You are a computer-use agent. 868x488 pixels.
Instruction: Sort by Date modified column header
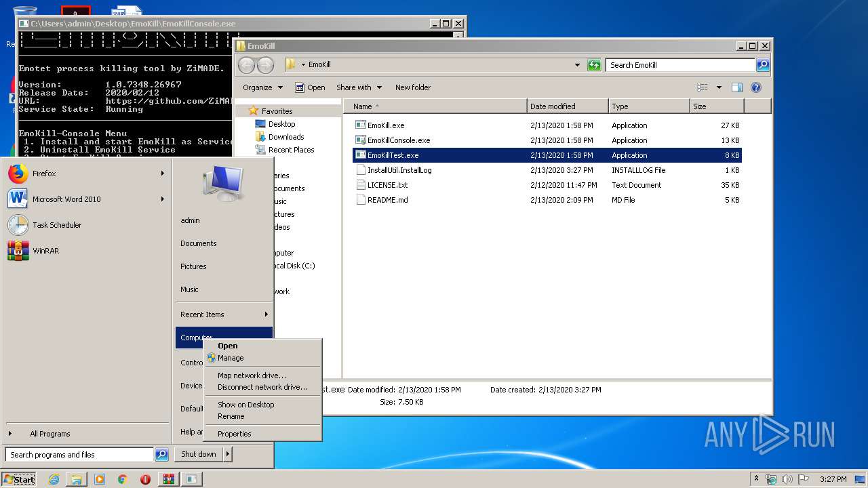pos(568,106)
